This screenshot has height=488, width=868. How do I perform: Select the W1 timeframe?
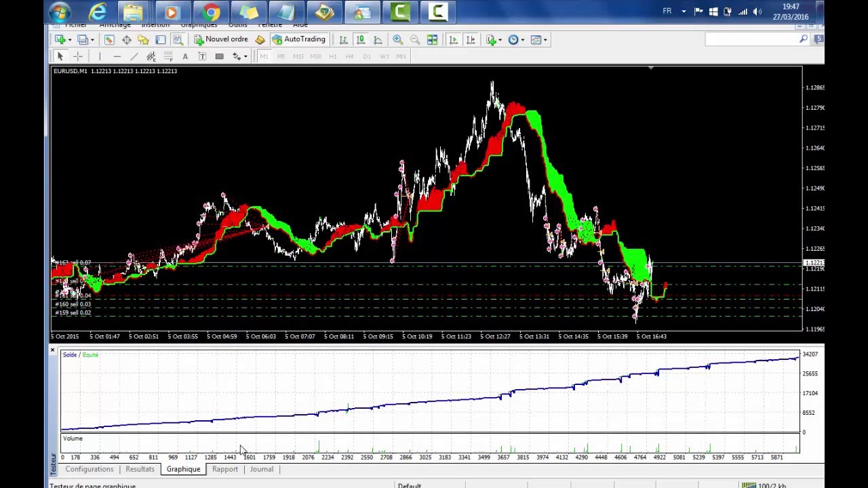pyautogui.click(x=384, y=56)
